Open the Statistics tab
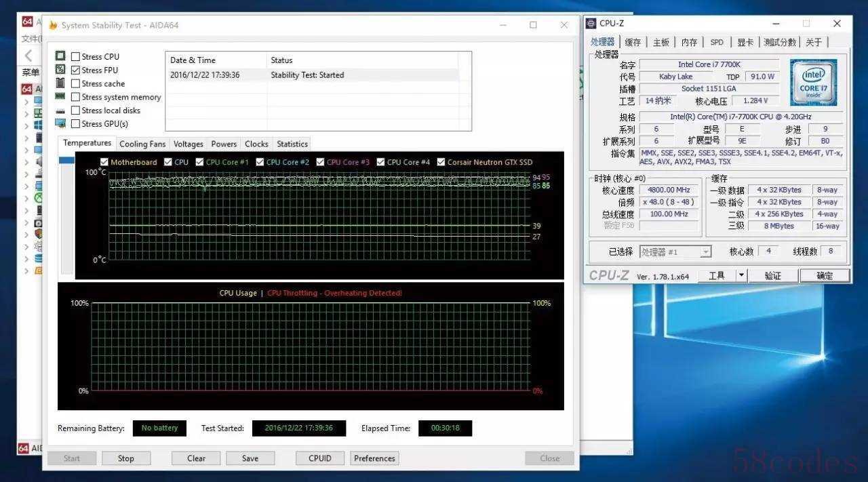868x482 pixels. coord(292,144)
